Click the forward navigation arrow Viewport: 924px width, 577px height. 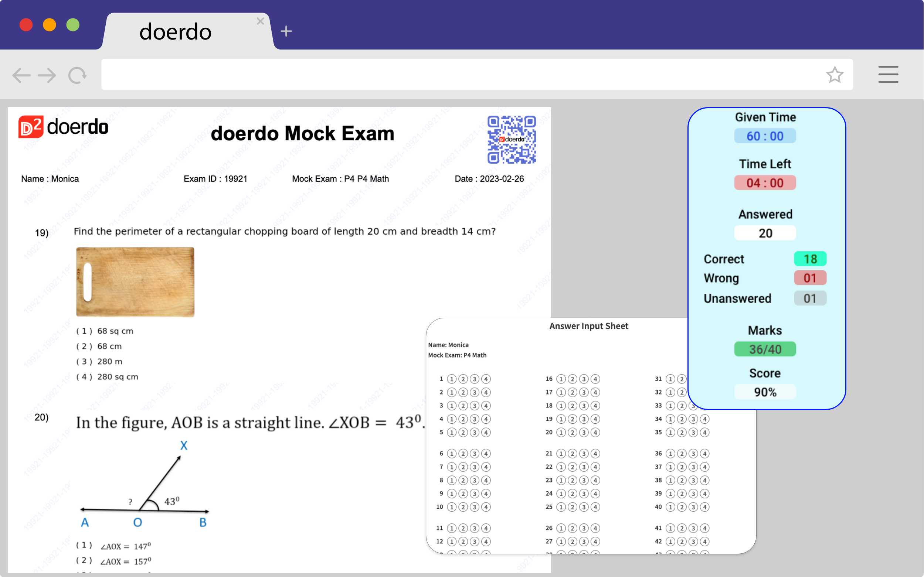pyautogui.click(x=47, y=75)
